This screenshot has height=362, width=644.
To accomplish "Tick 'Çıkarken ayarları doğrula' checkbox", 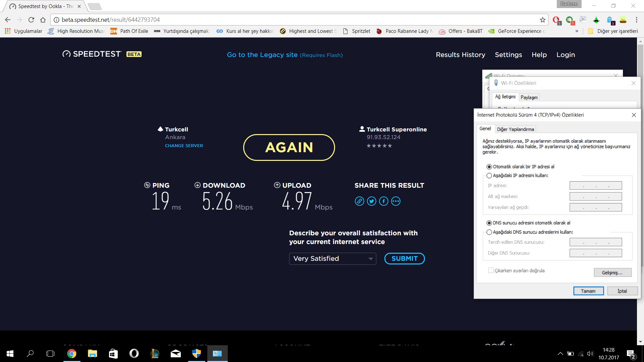I will (491, 270).
